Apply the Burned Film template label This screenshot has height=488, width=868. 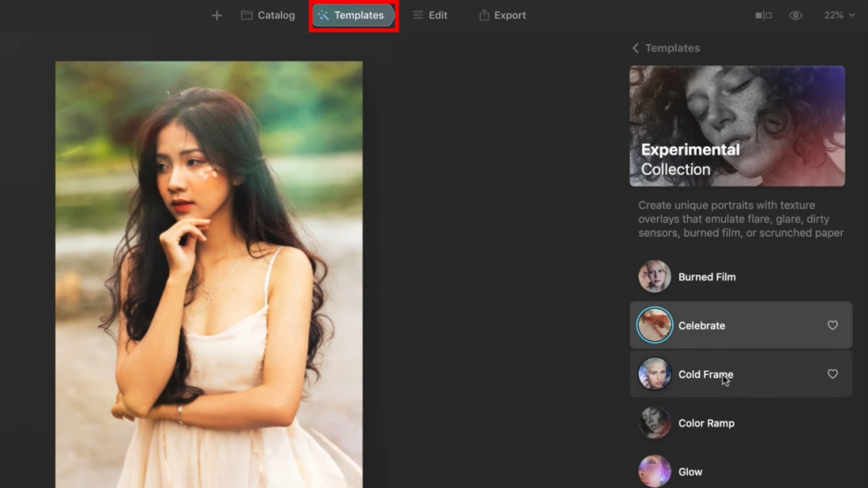pyautogui.click(x=707, y=277)
